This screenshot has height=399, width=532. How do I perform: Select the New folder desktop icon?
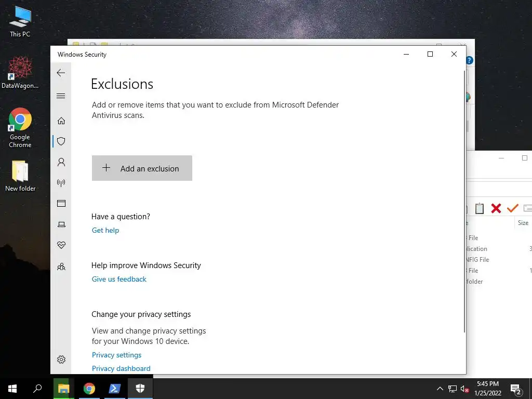(20, 176)
